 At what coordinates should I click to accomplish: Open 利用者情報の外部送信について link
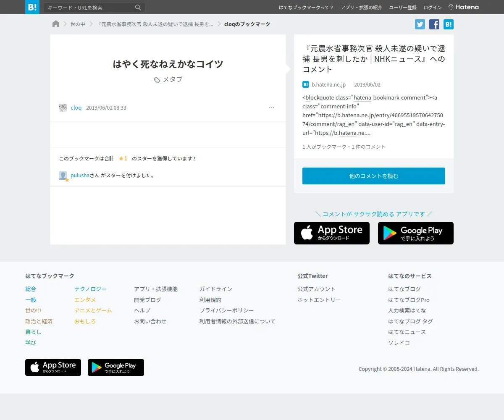(237, 321)
